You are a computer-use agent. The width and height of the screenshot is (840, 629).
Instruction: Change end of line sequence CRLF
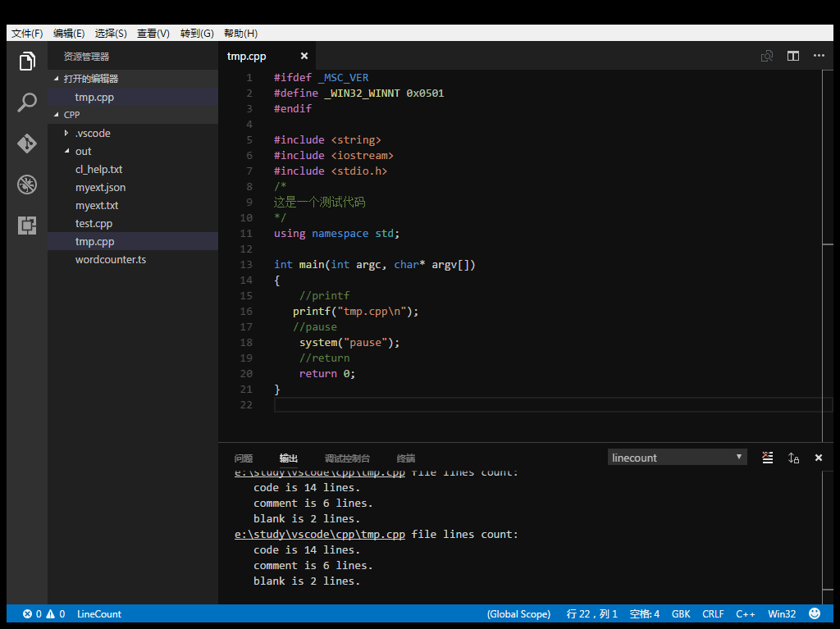713,614
